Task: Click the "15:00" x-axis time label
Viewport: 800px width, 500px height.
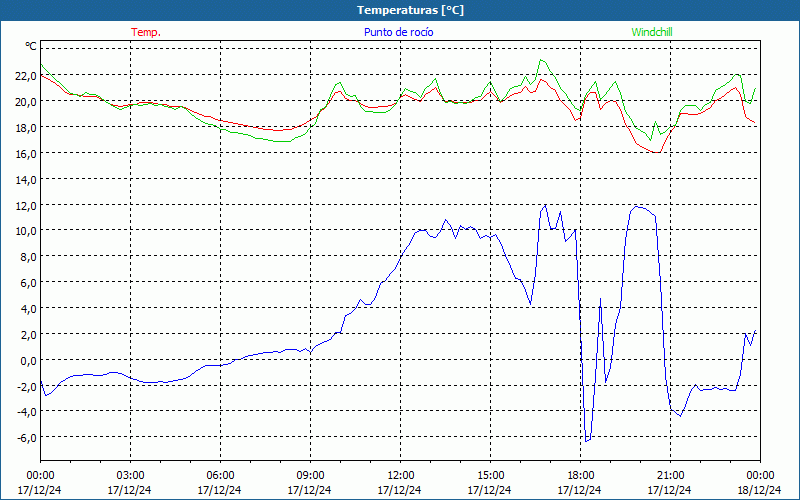Action: (490, 476)
